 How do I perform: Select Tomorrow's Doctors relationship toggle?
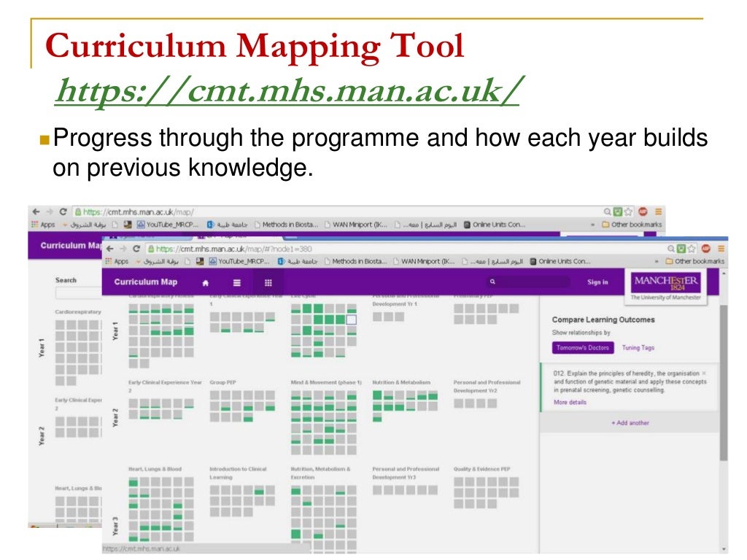pos(583,348)
